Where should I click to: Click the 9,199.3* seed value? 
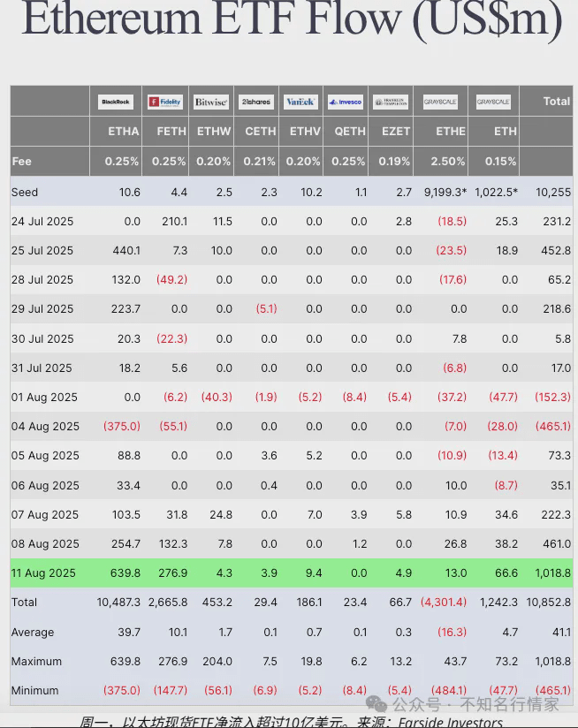pos(445,193)
